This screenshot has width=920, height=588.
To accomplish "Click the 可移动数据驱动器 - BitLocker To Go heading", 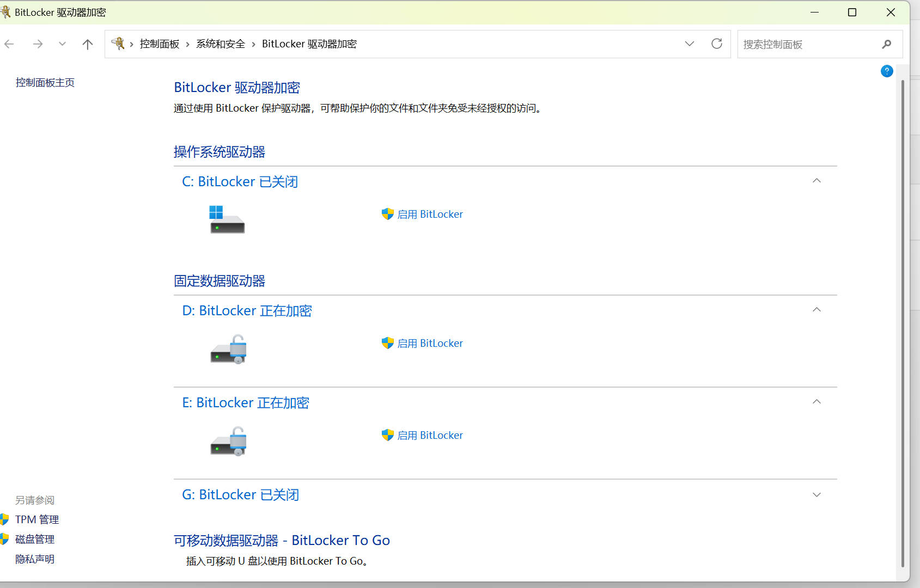I will click(x=282, y=541).
